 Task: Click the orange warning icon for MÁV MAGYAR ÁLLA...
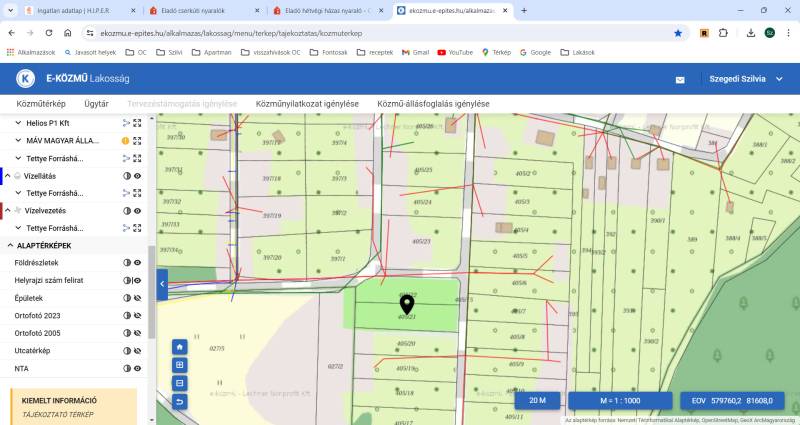pyautogui.click(x=126, y=141)
